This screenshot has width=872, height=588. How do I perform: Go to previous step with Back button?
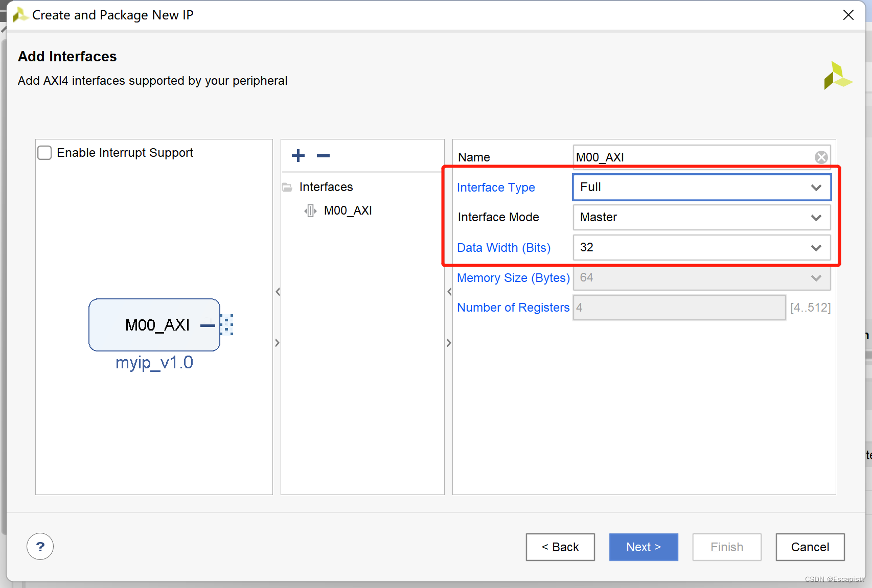tap(560, 547)
